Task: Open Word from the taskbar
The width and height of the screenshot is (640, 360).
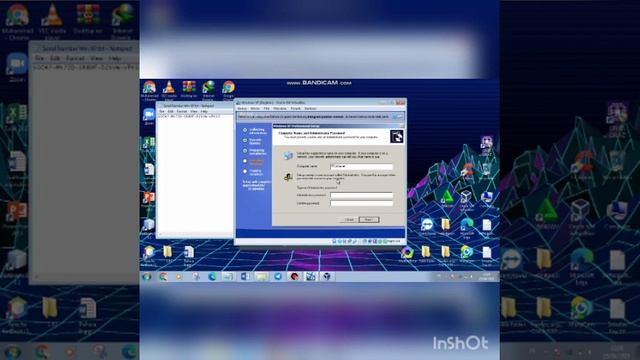Action: point(245,277)
